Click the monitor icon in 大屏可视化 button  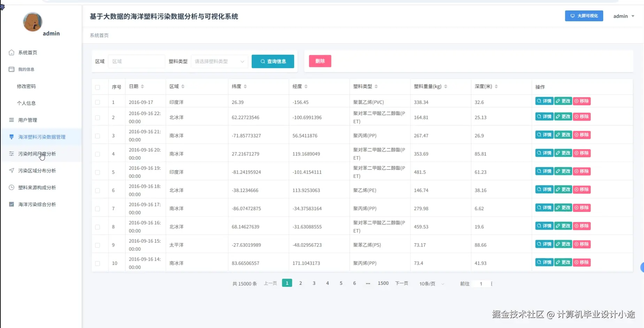pos(572,16)
